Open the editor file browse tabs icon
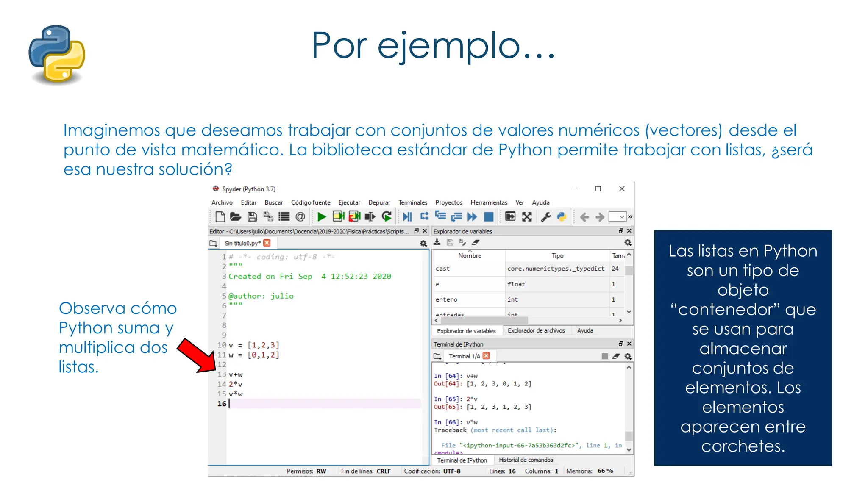This screenshot has width=868, height=488. tap(213, 243)
